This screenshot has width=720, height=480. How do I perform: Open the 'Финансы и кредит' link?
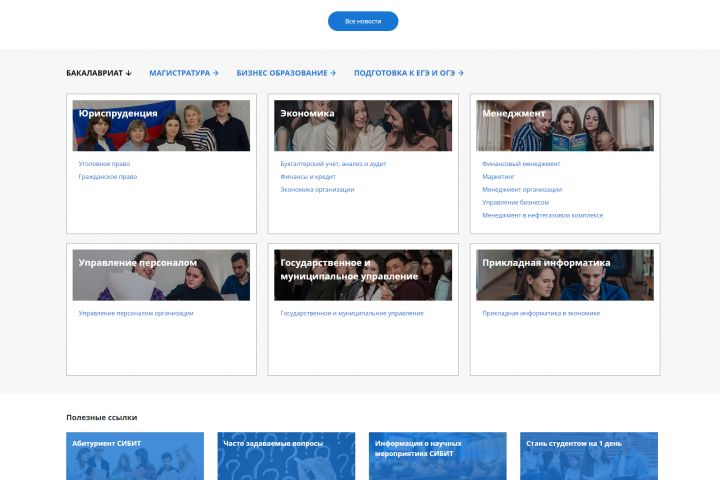[308, 177]
